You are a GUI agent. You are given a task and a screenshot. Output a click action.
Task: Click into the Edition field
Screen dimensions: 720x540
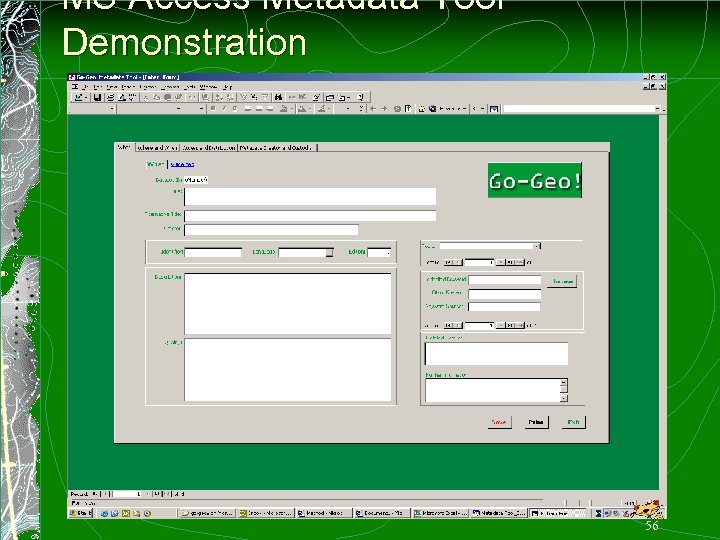[379, 253]
